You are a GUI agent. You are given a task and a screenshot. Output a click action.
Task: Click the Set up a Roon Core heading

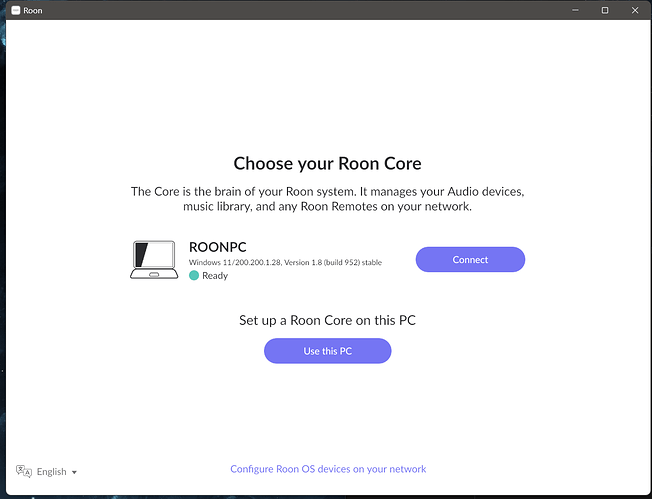pyautogui.click(x=328, y=320)
